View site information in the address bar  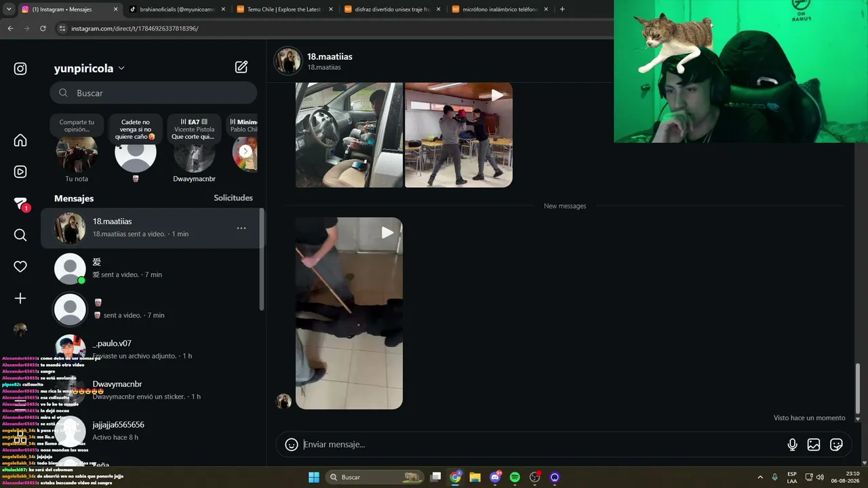[x=62, y=28]
